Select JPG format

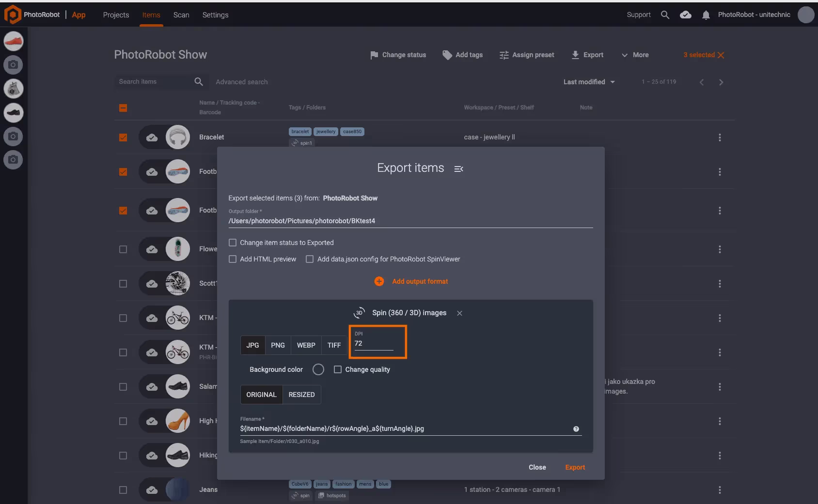252,345
